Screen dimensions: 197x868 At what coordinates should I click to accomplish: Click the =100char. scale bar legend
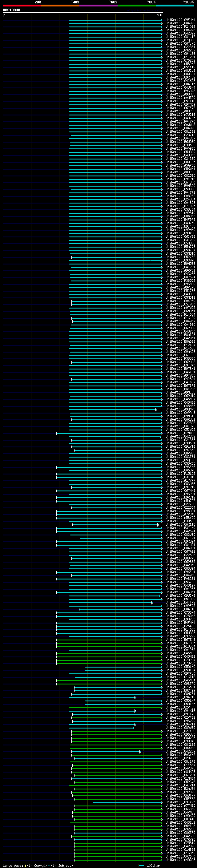coord(150,865)
